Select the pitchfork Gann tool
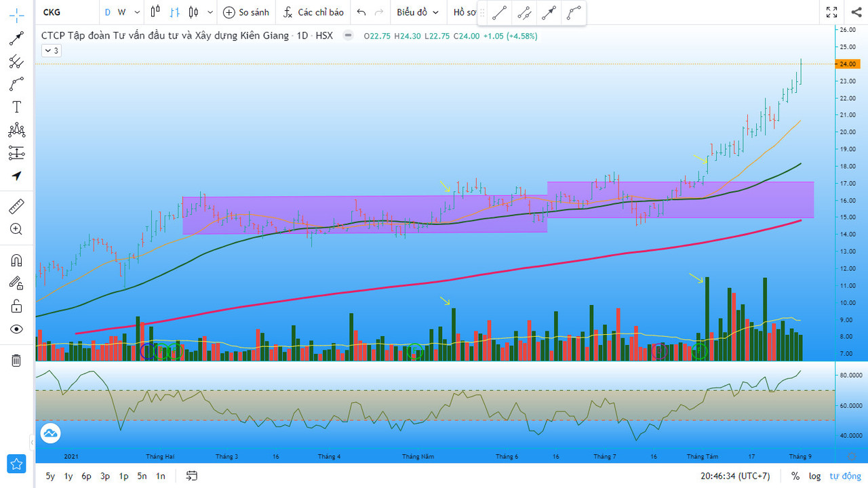 [16, 62]
